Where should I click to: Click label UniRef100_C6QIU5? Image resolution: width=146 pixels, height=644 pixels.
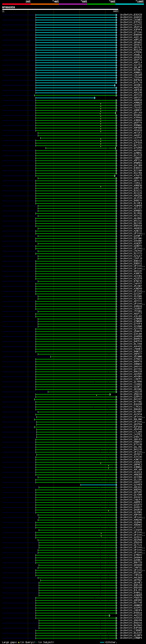(x=131, y=392)
